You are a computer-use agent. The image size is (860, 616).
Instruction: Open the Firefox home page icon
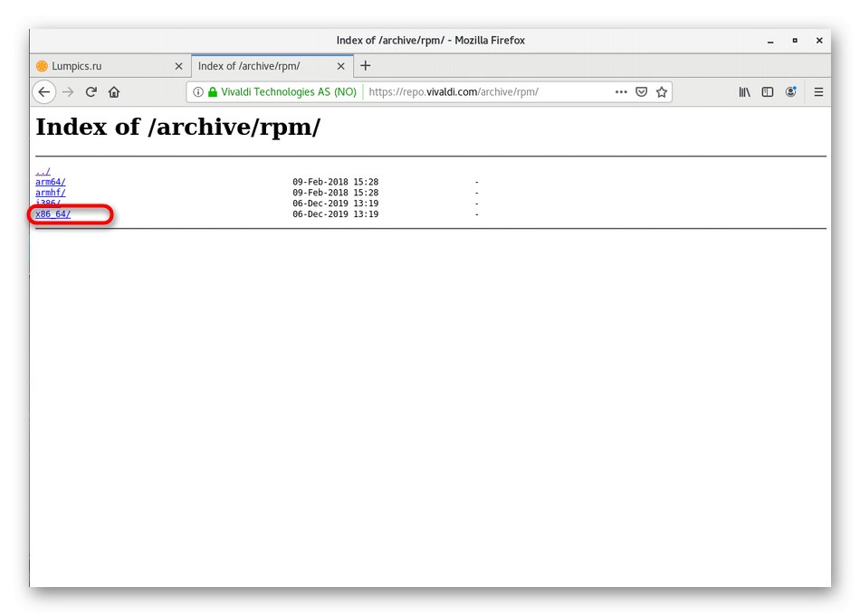(x=114, y=92)
